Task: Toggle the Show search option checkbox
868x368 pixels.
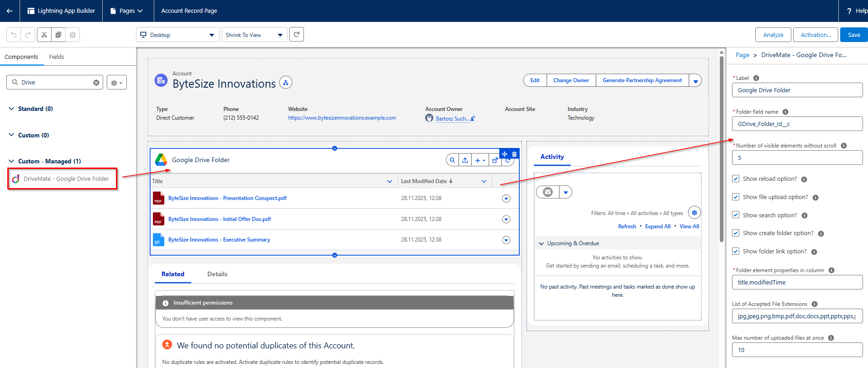Action: click(x=736, y=215)
